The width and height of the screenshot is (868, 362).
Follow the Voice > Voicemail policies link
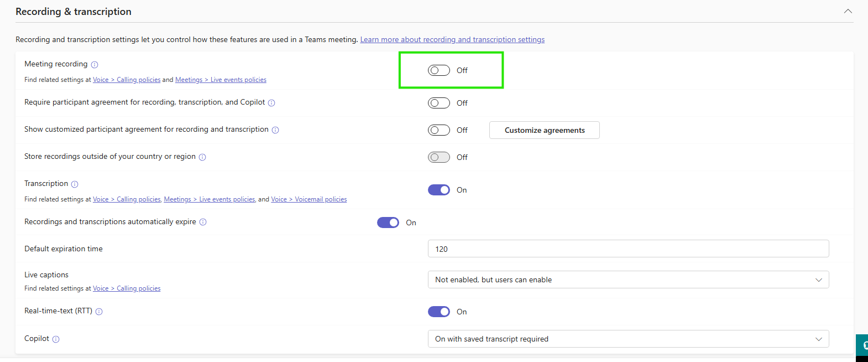[x=309, y=199]
